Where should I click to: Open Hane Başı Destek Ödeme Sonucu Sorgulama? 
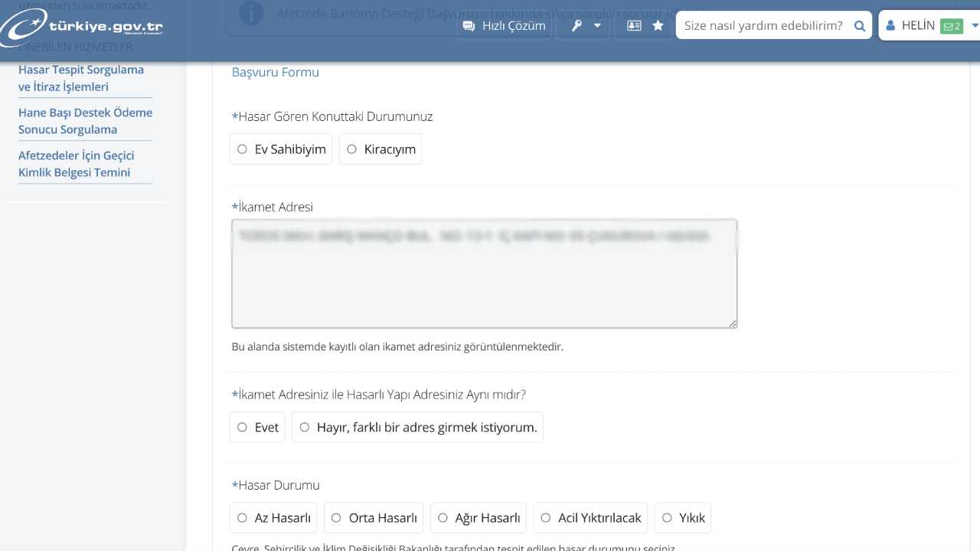point(85,121)
